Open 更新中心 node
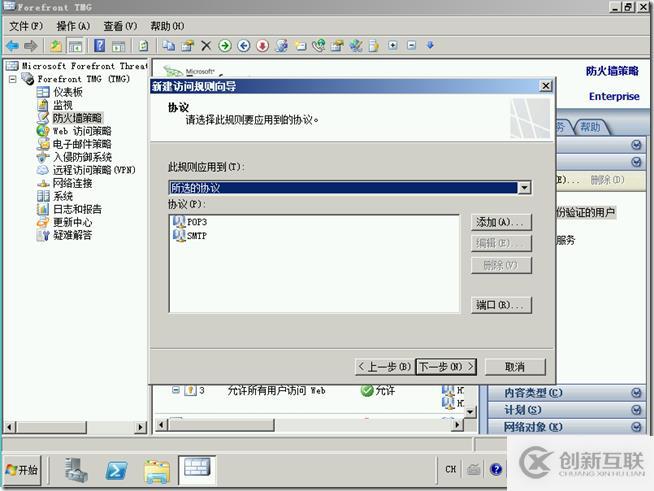 (x=72, y=222)
